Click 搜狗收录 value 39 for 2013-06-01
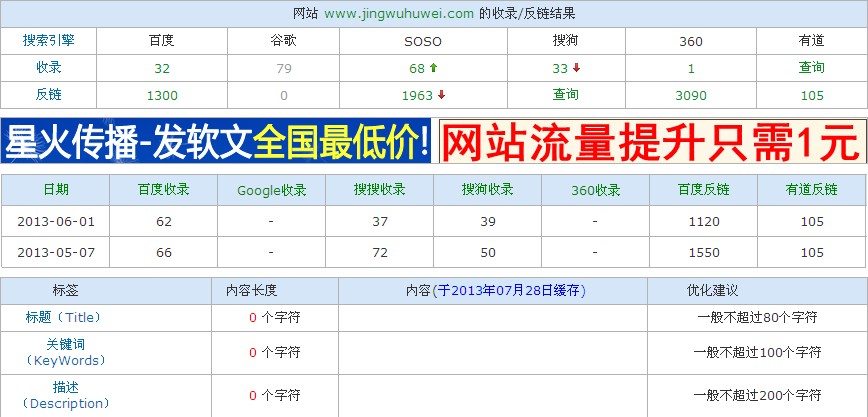Image resolution: width=868 pixels, height=417 pixels. pyautogui.click(x=488, y=222)
